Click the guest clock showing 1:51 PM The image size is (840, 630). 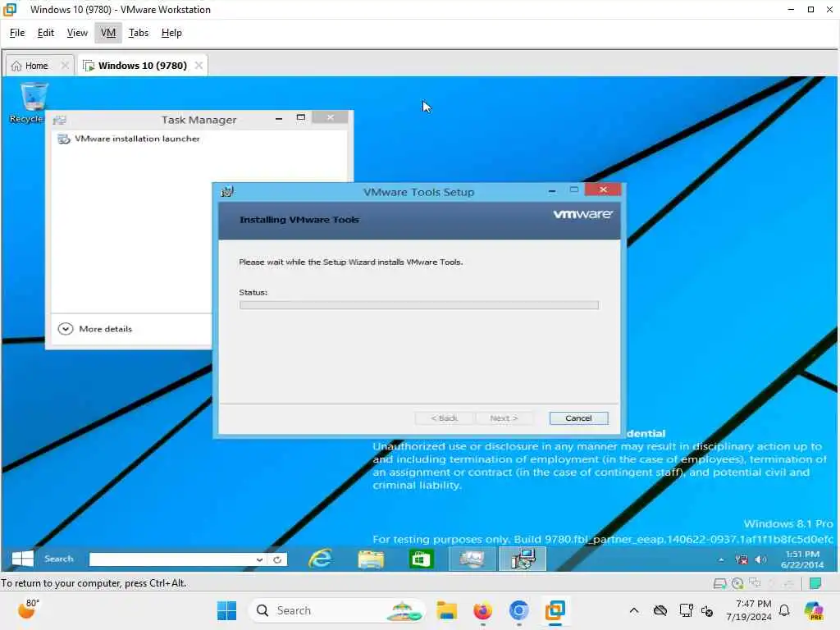pos(802,559)
